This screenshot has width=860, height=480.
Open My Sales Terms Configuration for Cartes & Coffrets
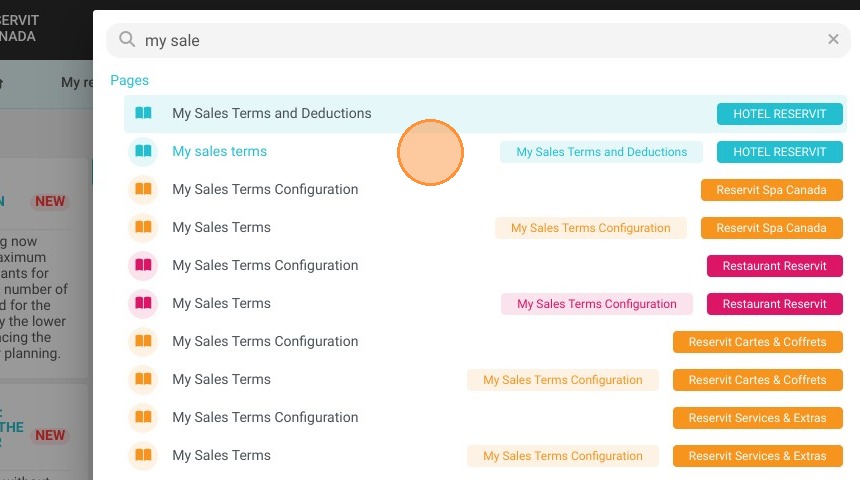tap(265, 341)
